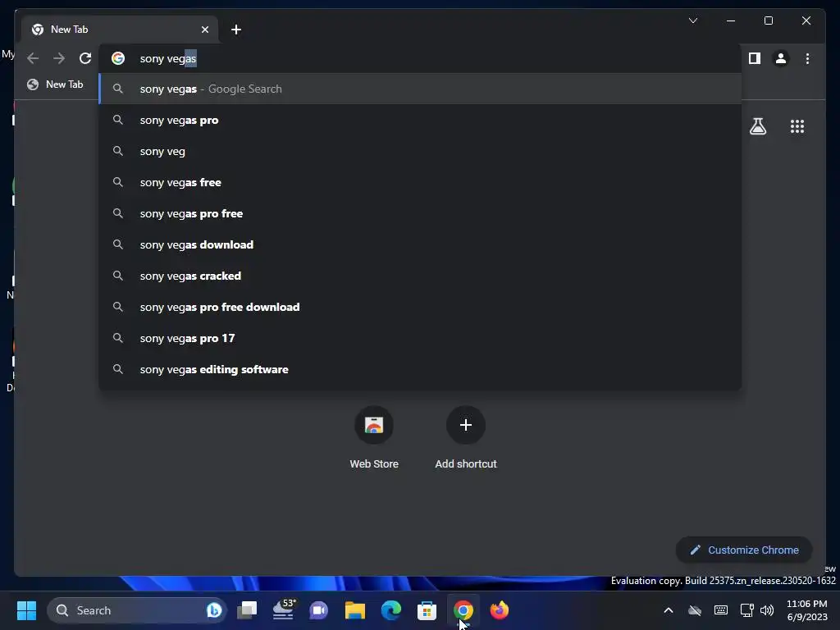Open network settings tray icon

tap(746, 610)
